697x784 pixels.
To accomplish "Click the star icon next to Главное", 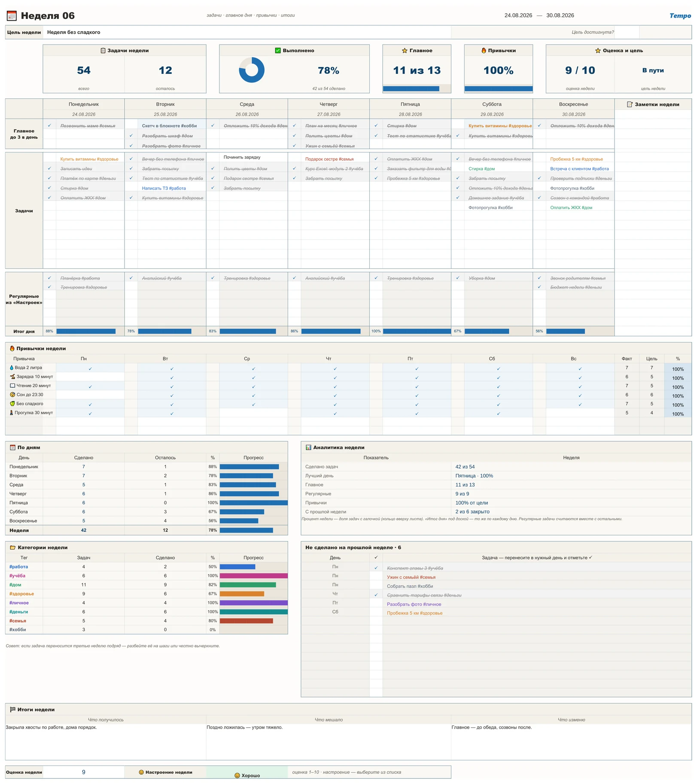I will [405, 51].
